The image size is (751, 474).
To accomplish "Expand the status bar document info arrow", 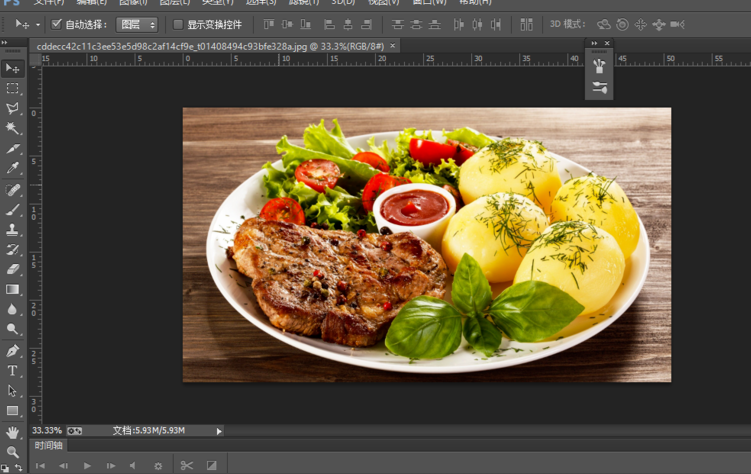I will coord(219,431).
